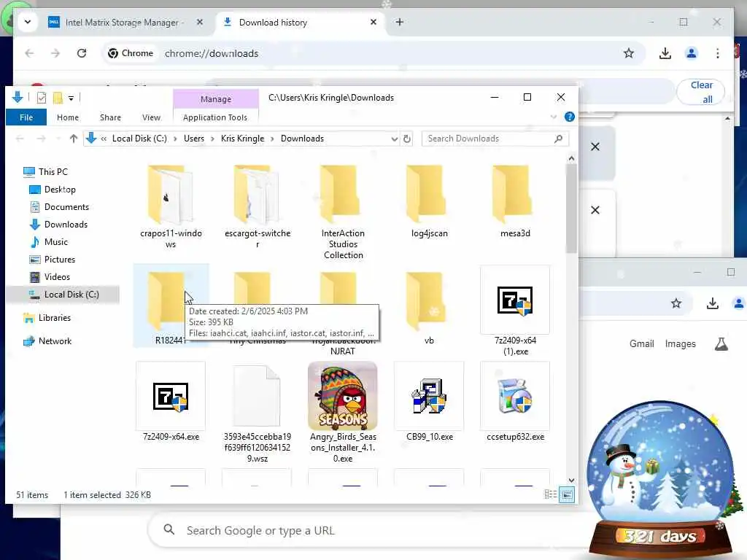The image size is (747, 560).
Task: Open the log4jscan folder
Action: tap(429, 201)
